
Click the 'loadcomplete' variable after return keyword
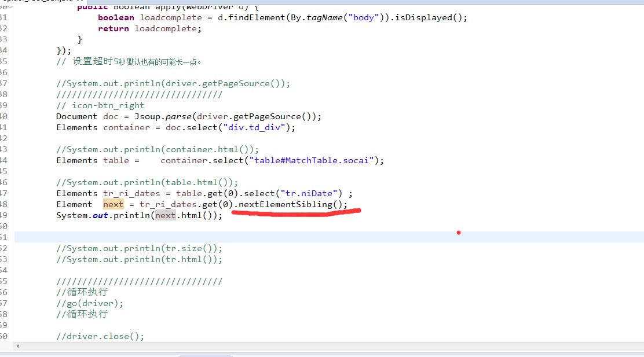pos(166,29)
